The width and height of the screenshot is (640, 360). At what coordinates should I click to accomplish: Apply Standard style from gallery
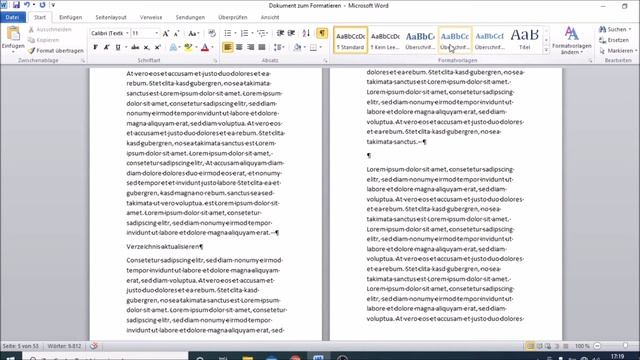(351, 40)
